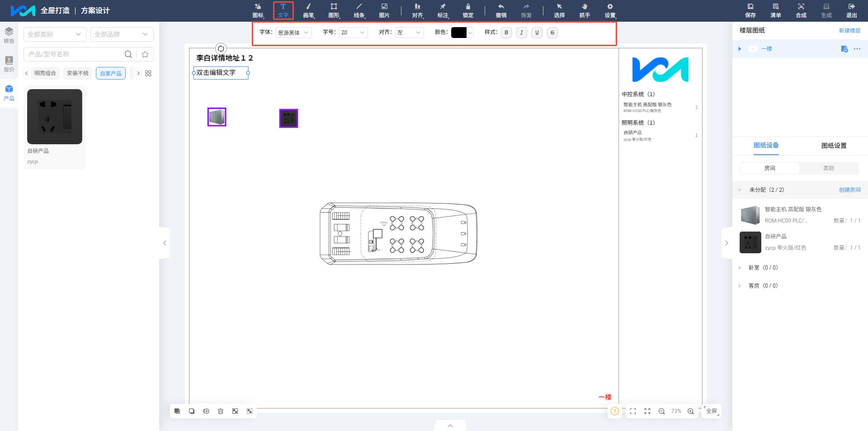
Task: Open more options for 一楼
Action: point(857,49)
